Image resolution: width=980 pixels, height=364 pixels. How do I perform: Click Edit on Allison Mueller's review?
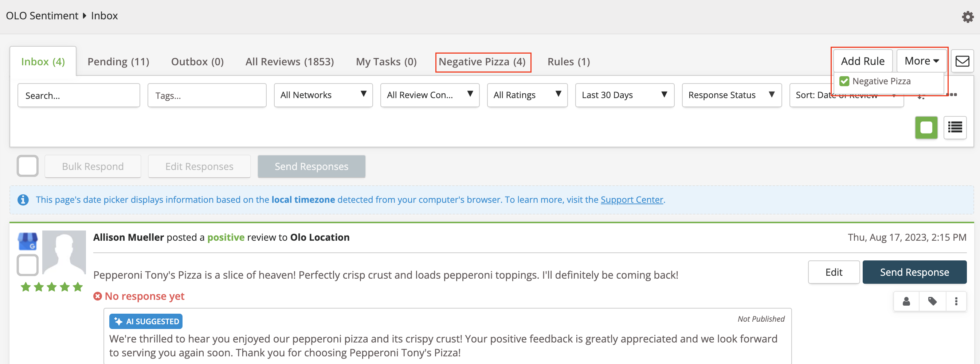pyautogui.click(x=834, y=272)
